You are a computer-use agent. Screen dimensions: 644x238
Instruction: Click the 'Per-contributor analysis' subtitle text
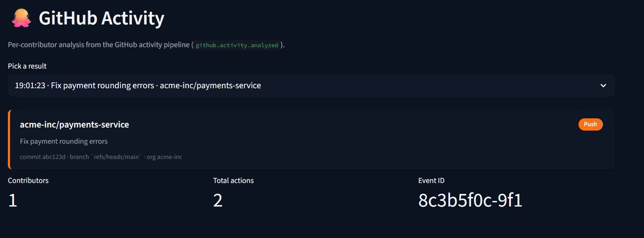click(x=146, y=45)
